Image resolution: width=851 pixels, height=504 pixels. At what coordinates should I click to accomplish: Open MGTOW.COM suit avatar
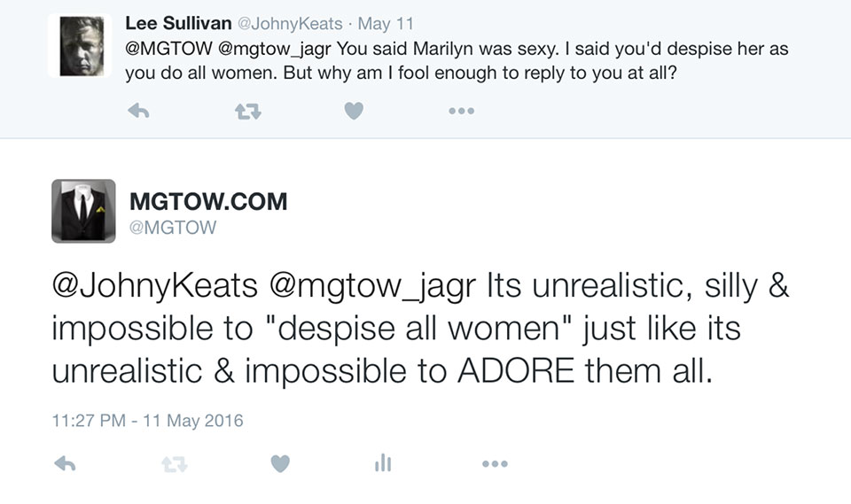point(83,211)
